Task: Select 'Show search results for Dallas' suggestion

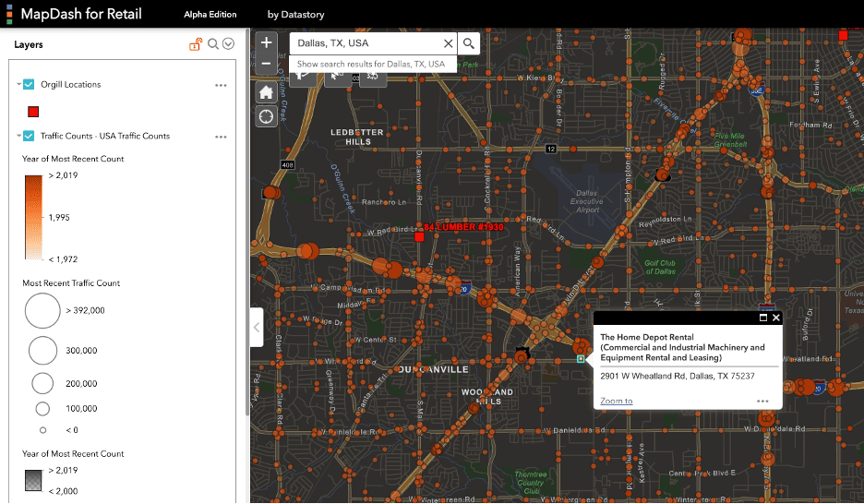Action: [x=373, y=64]
